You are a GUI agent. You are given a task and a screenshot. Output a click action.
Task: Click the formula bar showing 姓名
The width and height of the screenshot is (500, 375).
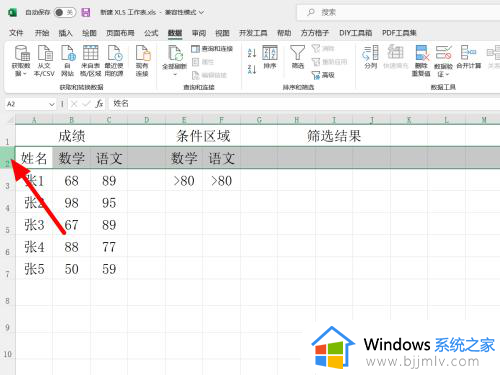304,104
